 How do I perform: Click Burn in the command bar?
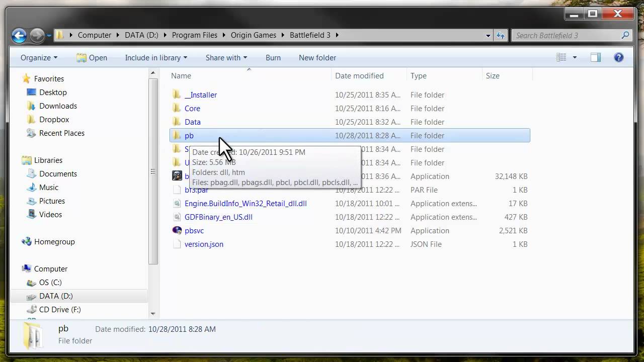(x=273, y=58)
